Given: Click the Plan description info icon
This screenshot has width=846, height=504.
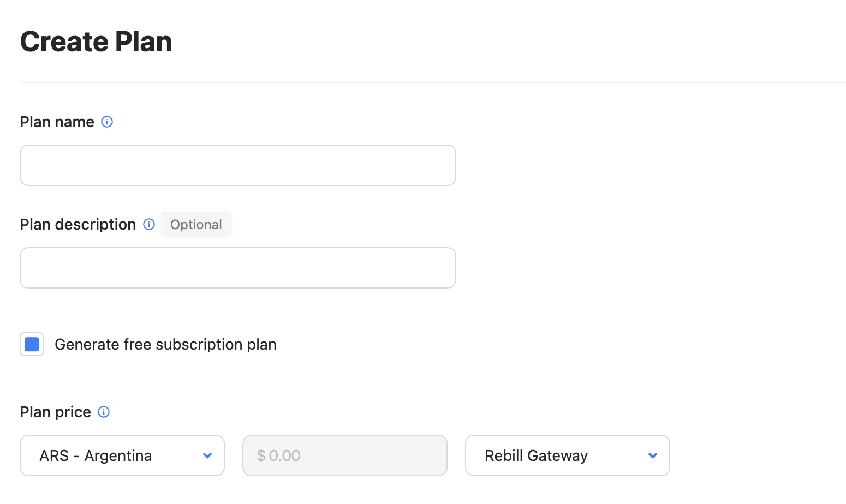Looking at the screenshot, I should (148, 224).
